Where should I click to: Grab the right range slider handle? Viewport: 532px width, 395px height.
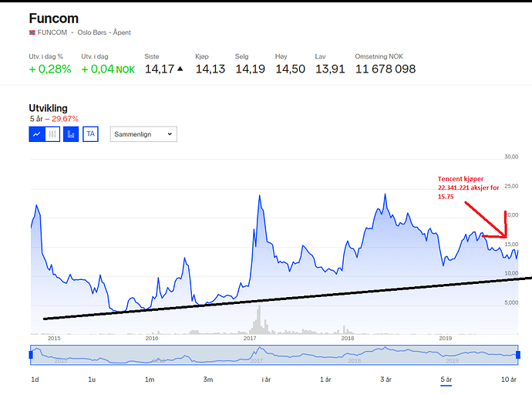point(518,355)
